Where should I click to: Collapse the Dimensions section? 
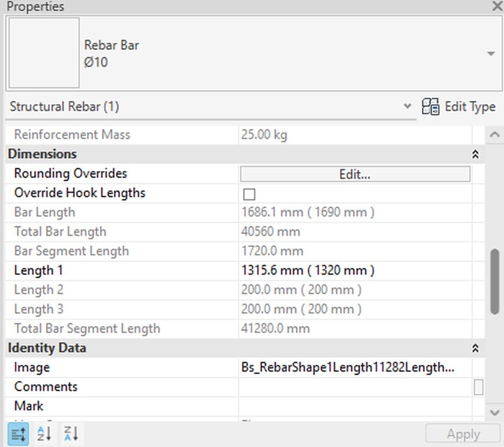coord(475,155)
